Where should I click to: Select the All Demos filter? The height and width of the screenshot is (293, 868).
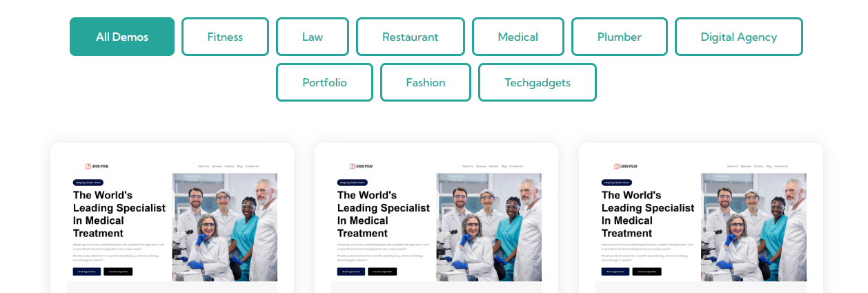pos(122,37)
